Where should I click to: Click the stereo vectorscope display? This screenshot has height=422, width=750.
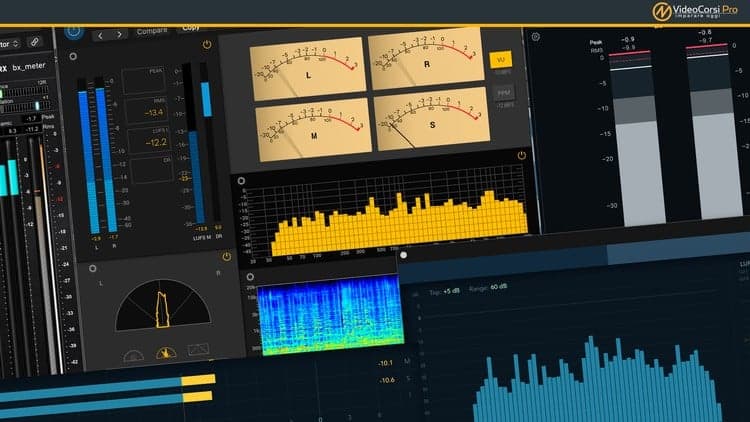pyautogui.click(x=163, y=305)
